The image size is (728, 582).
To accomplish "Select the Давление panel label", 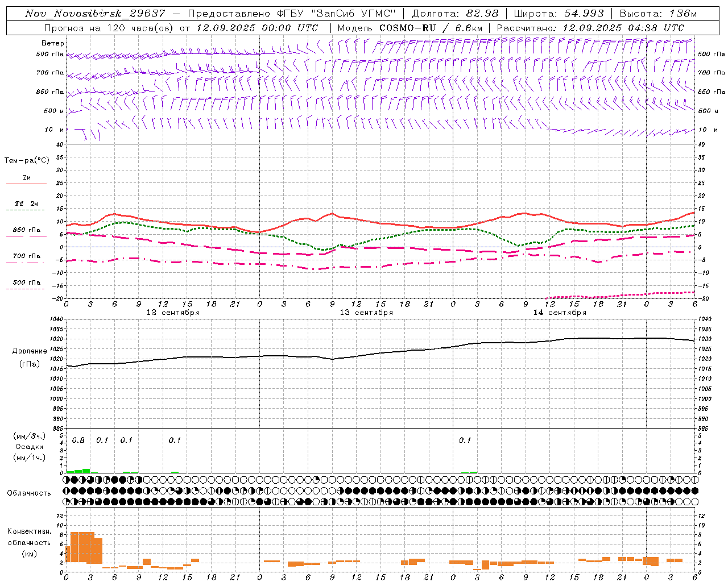I will click(30, 351).
